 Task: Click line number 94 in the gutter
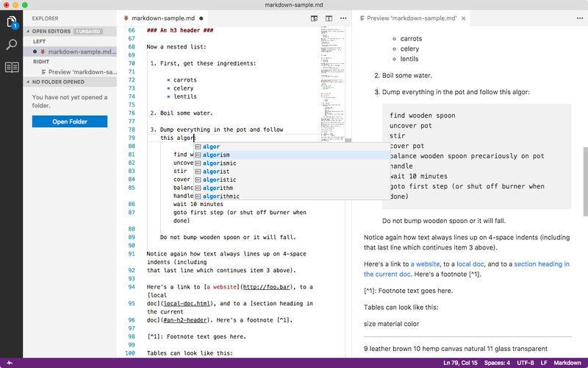click(x=132, y=287)
